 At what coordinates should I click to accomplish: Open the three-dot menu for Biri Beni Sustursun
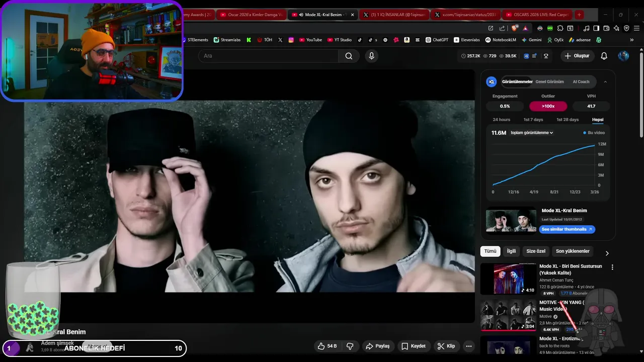pos(612,267)
